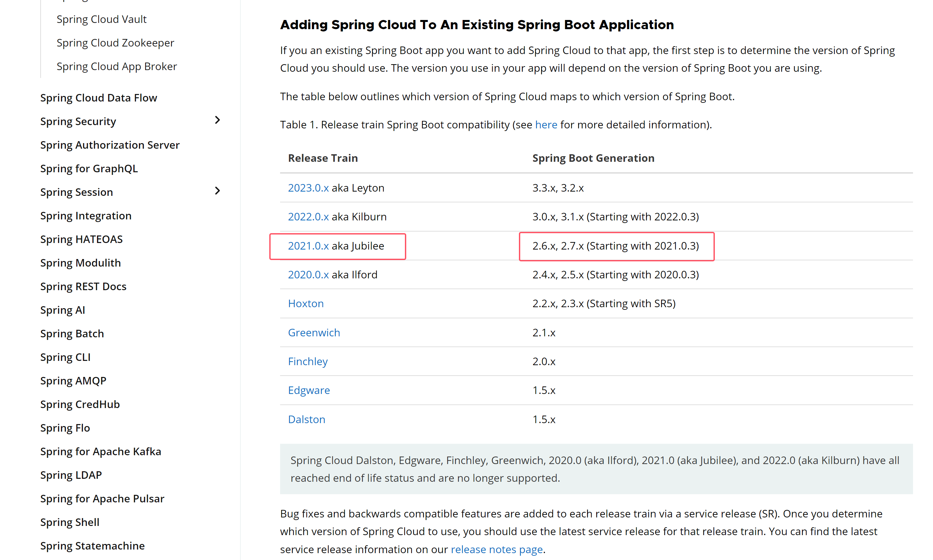Screen dimensions: 933x560
Task: Open Spring Statemachine page
Action: (92, 546)
